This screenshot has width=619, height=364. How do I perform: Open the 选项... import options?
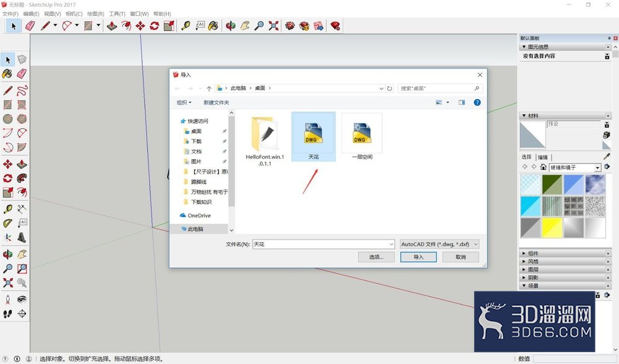376,257
